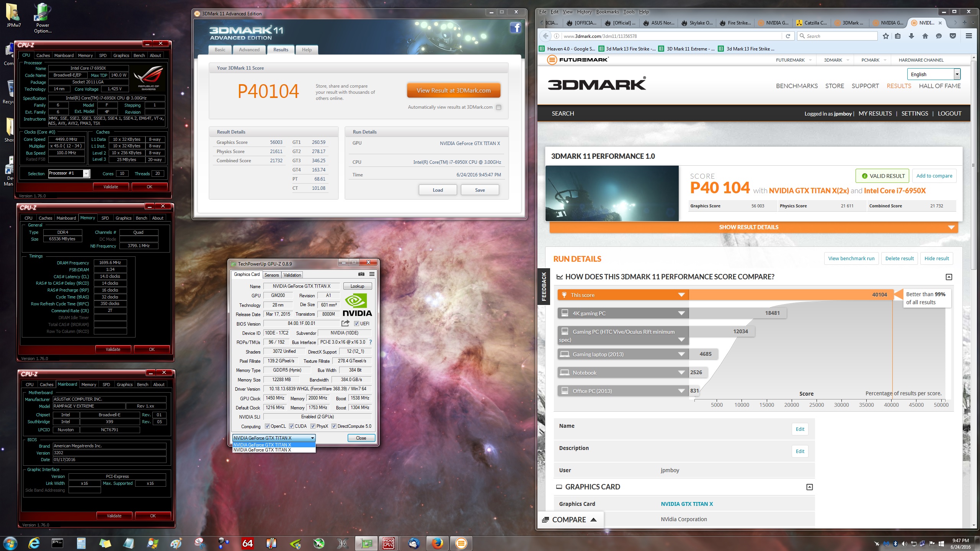Screen dimensions: 980x551
Task: Open the Sensors tab in GPU-Z
Action: pyautogui.click(x=271, y=275)
